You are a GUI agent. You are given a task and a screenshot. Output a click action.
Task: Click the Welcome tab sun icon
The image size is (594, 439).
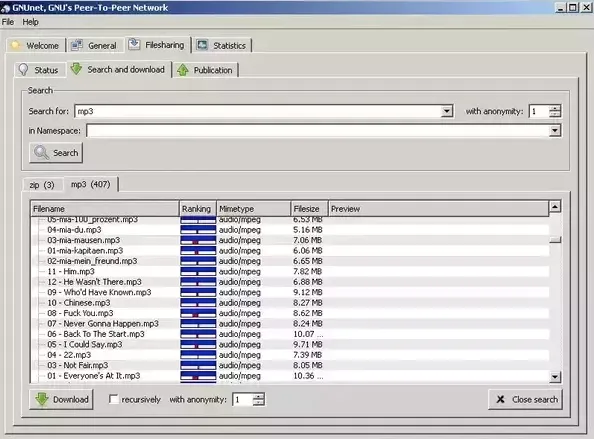16,45
